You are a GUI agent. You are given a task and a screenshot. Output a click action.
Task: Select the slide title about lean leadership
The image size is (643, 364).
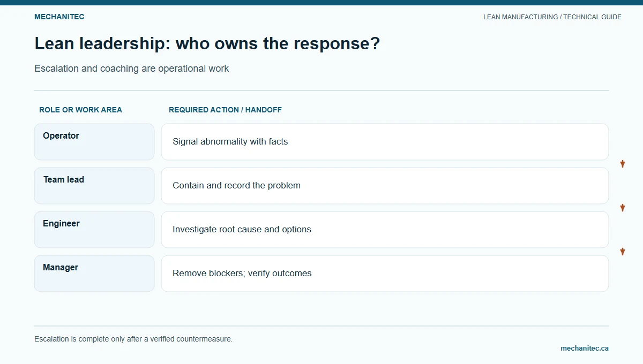207,44
